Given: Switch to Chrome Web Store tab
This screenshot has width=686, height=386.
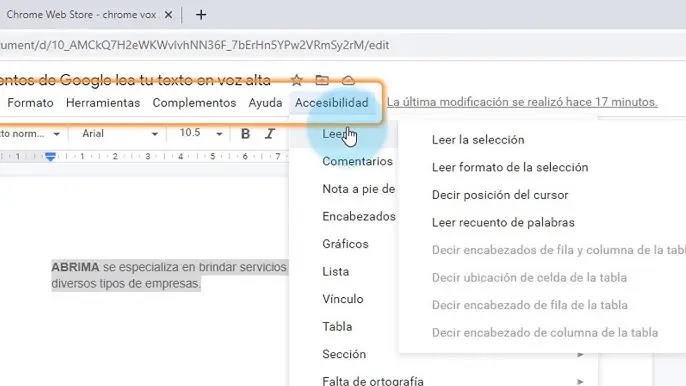Looking at the screenshot, I should (x=81, y=15).
